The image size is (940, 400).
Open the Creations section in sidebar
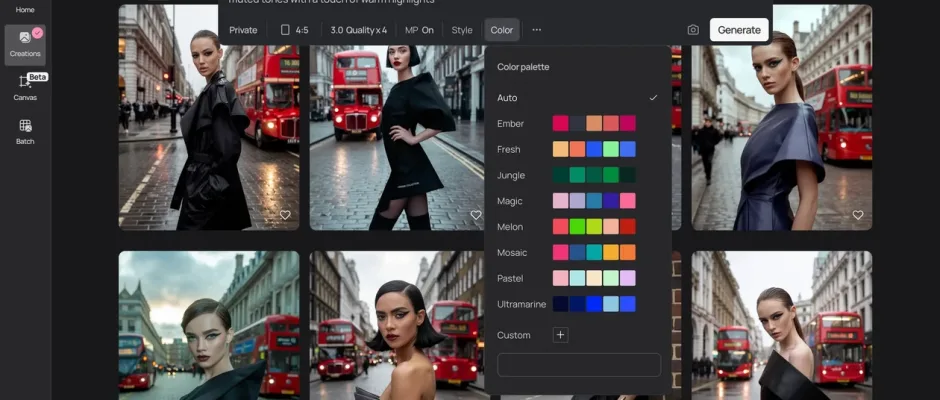pos(25,45)
